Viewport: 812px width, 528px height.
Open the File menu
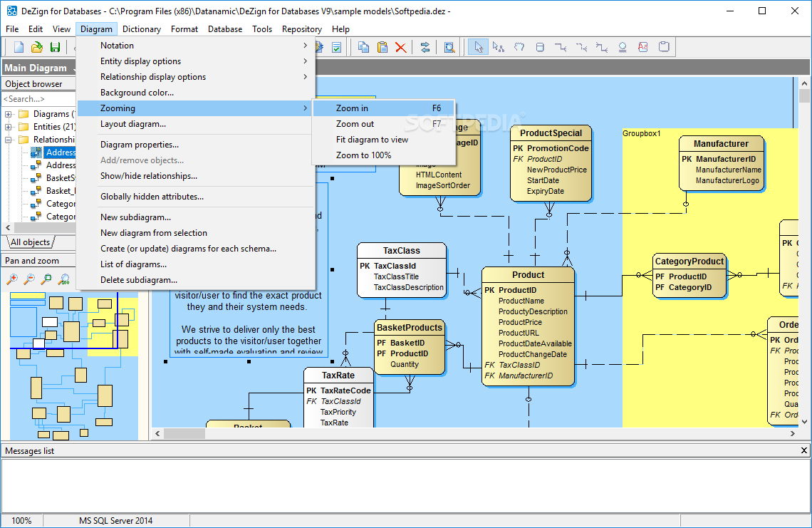12,29
